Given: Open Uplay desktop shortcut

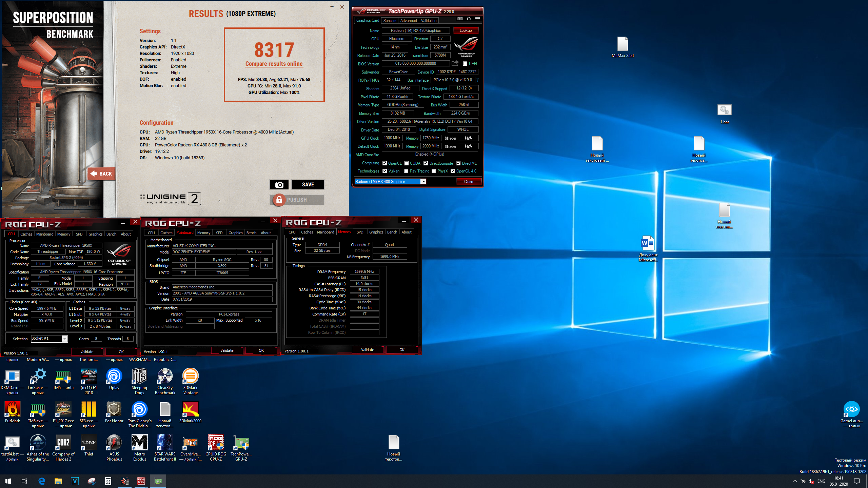Looking at the screenshot, I should tap(114, 379).
